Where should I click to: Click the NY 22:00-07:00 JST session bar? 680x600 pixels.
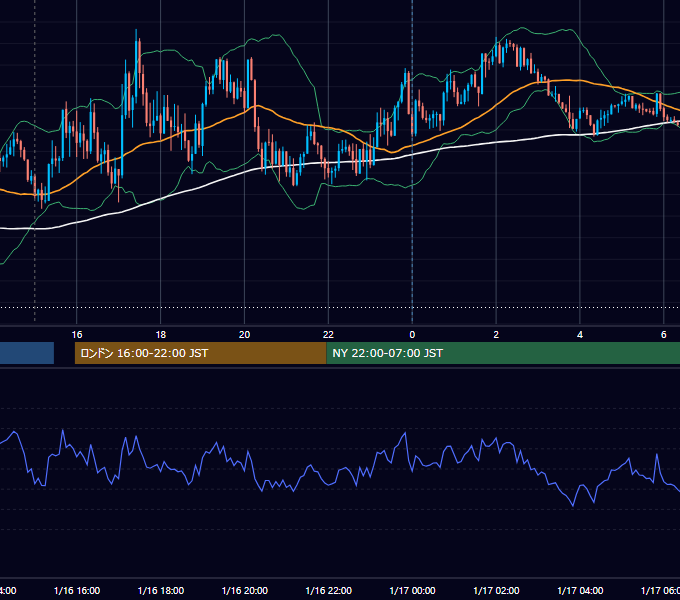(503, 353)
